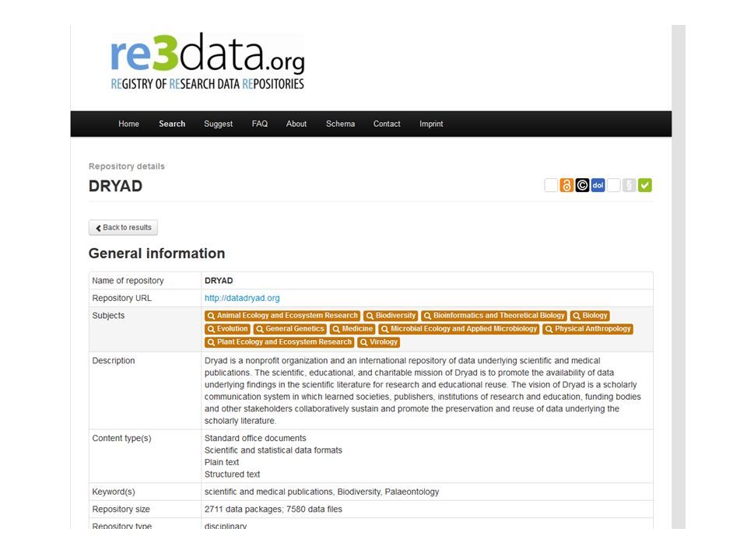The image size is (747, 560).
Task: Select the Biology subject tag
Action: 590,316
